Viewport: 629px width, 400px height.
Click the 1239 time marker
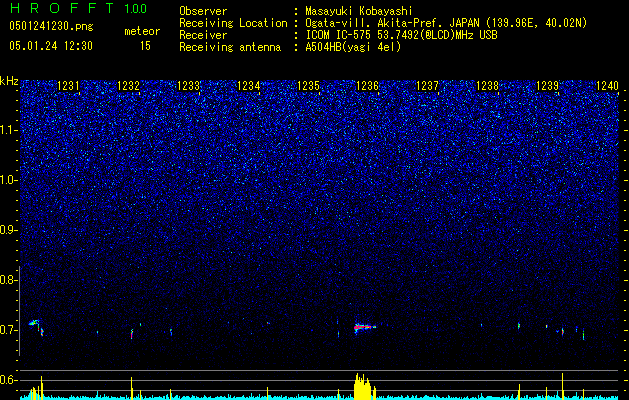(x=548, y=86)
